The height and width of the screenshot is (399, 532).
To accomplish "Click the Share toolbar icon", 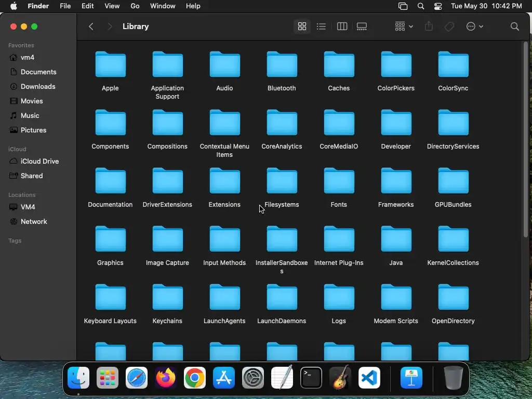I will tap(429, 26).
